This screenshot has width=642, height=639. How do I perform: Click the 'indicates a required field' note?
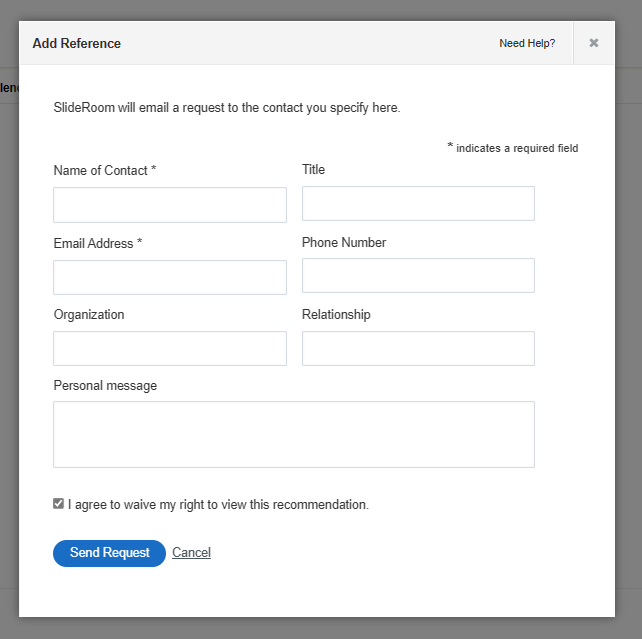(513, 147)
